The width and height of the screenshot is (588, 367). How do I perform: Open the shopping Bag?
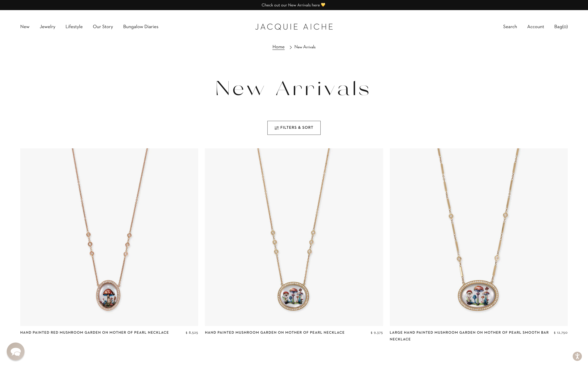(x=561, y=27)
